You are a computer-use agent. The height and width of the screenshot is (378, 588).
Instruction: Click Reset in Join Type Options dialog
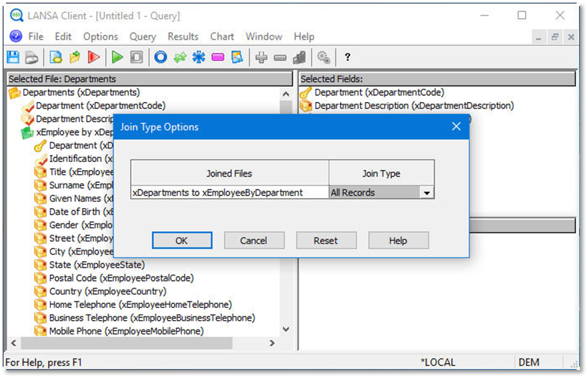(x=326, y=241)
